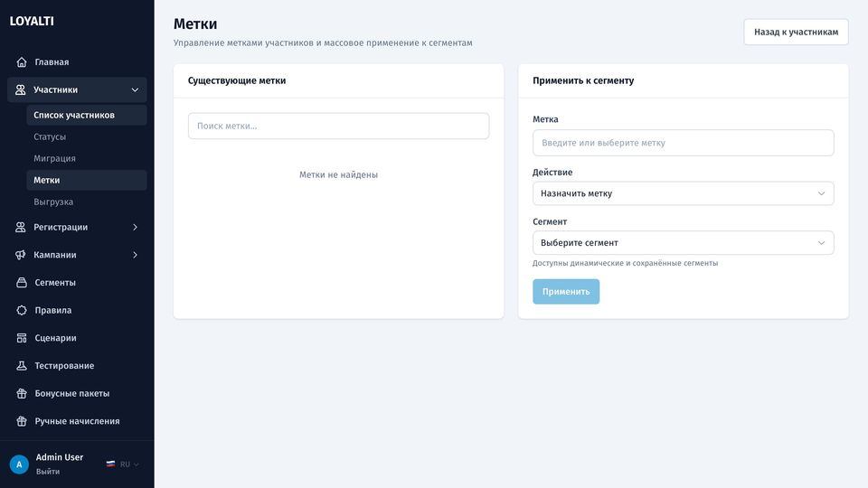Image resolution: width=868 pixels, height=488 pixels.
Task: Click the Метки не найдены message
Action: (339, 174)
